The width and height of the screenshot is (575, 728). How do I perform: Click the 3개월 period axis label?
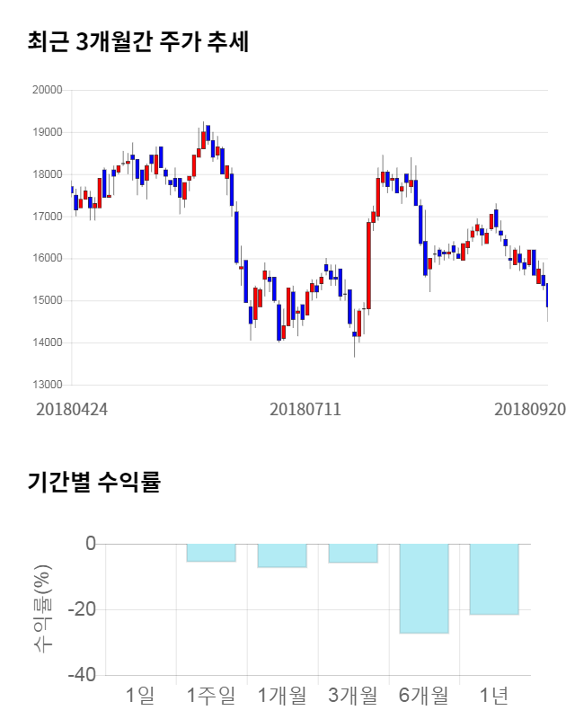click(x=353, y=695)
